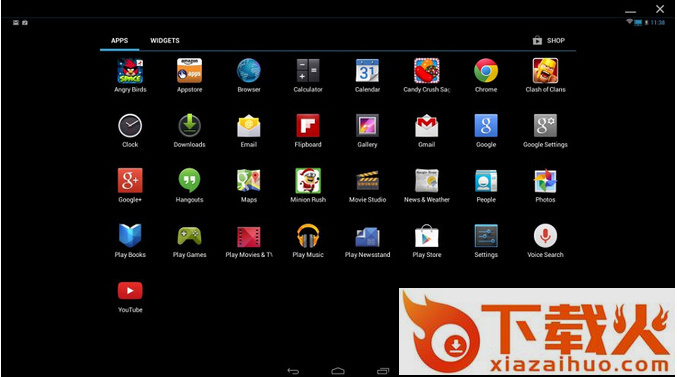677x377 pixels.
Task: Open the SHOP button
Action: [x=549, y=41]
